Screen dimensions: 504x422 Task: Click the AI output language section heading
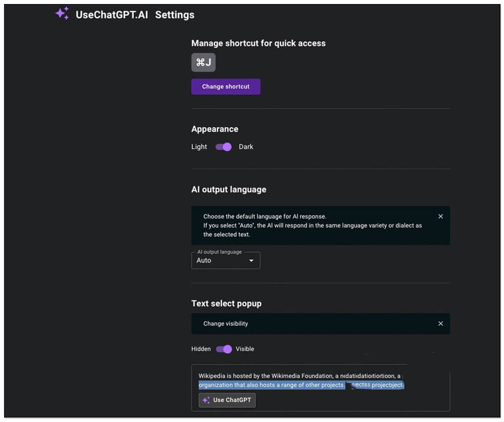point(229,189)
